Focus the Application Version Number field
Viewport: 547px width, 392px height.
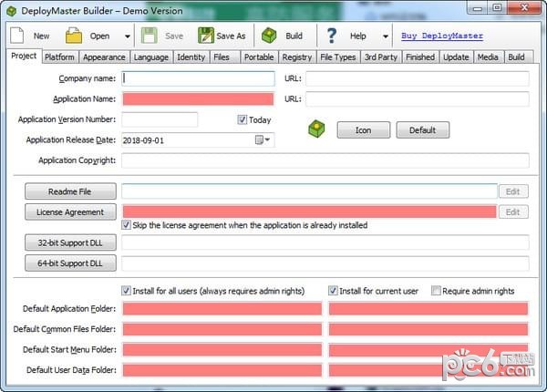(160, 119)
